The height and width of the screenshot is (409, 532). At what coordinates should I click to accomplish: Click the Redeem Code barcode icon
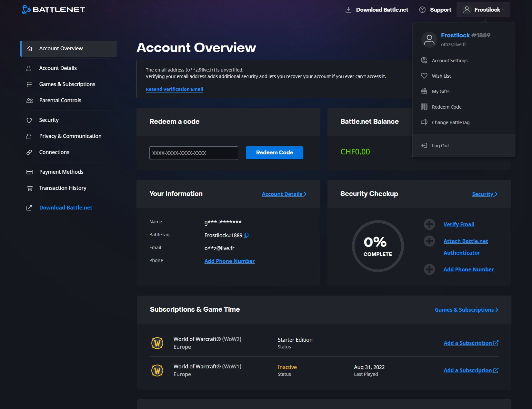pos(424,107)
